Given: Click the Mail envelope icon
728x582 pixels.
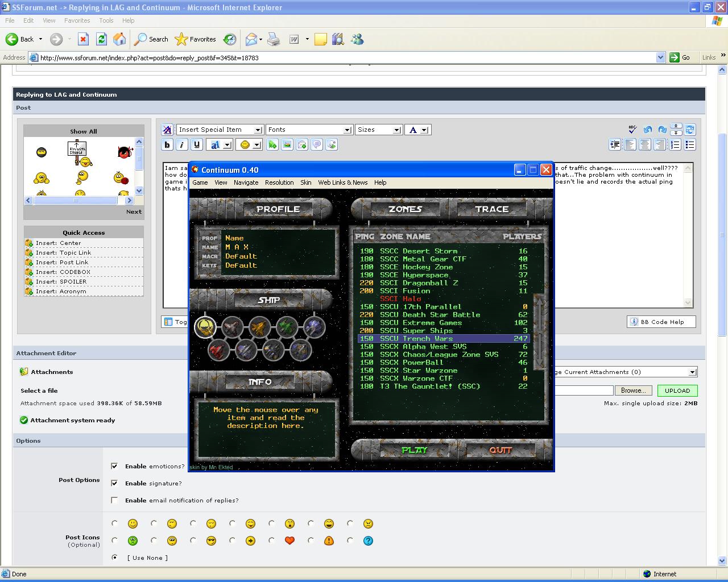Looking at the screenshot, I should tap(251, 39).
